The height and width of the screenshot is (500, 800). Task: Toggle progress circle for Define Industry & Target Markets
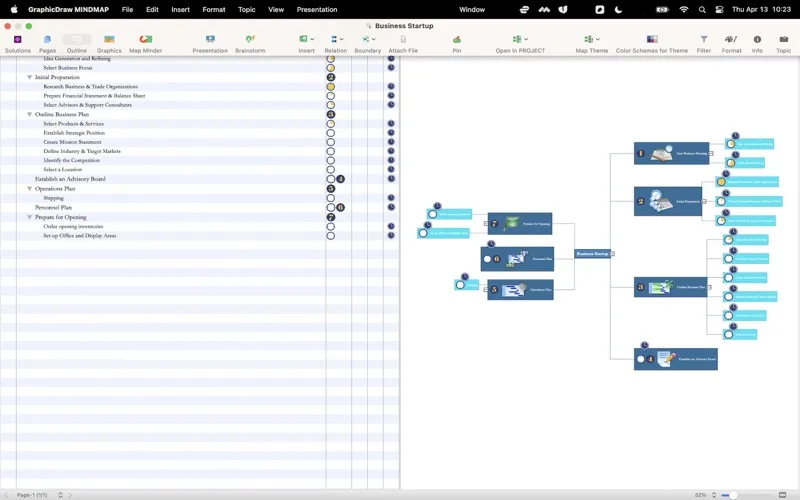click(331, 152)
